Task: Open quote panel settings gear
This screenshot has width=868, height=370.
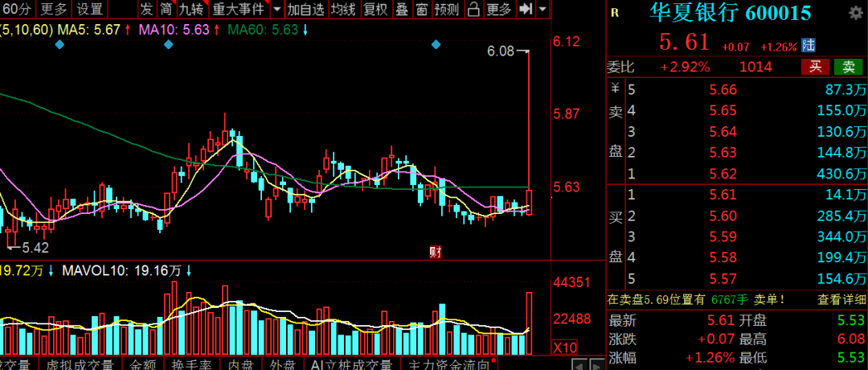Action: pos(853,14)
